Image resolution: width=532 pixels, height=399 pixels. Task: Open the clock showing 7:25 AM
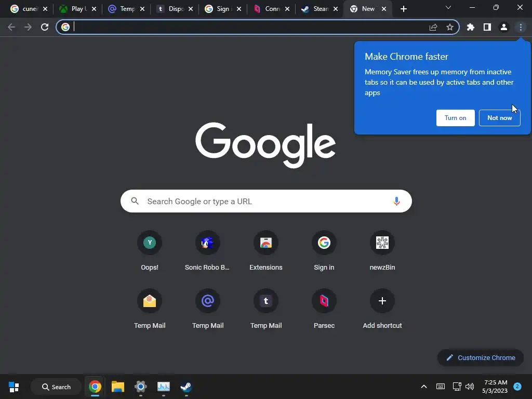point(495,387)
